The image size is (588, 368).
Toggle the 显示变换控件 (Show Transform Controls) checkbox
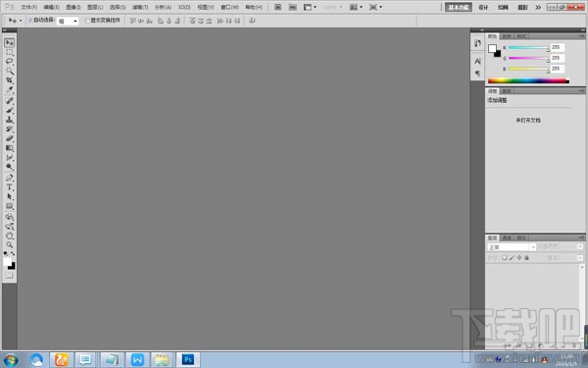click(x=88, y=21)
